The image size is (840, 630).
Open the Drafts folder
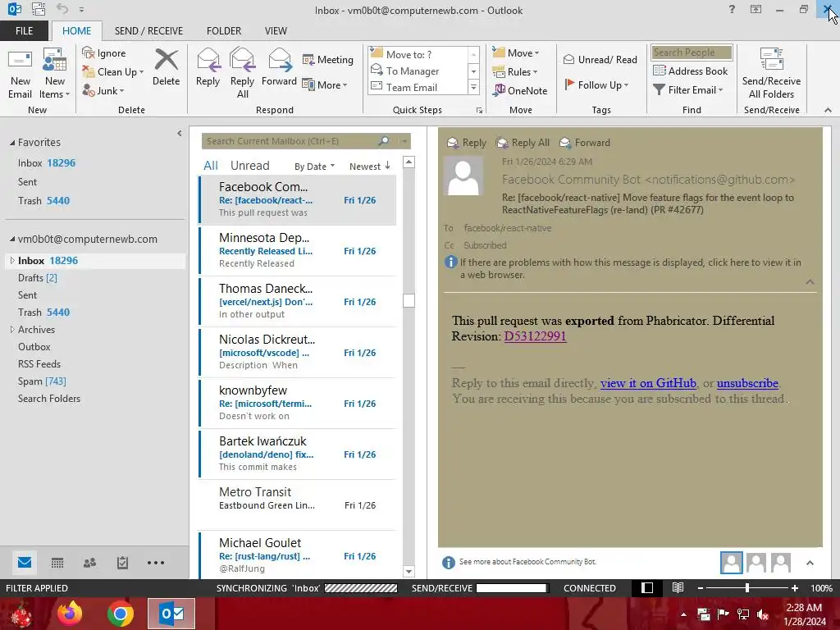[x=38, y=277]
